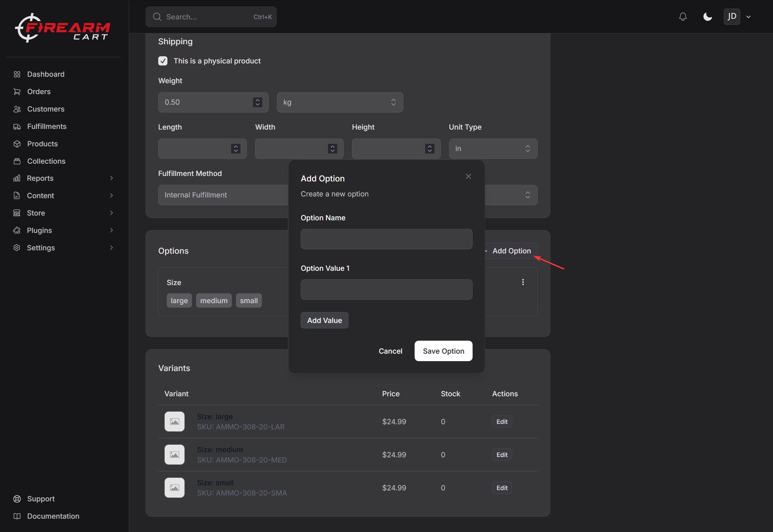Click the large size tag
Image resolution: width=773 pixels, height=532 pixels.
click(179, 300)
